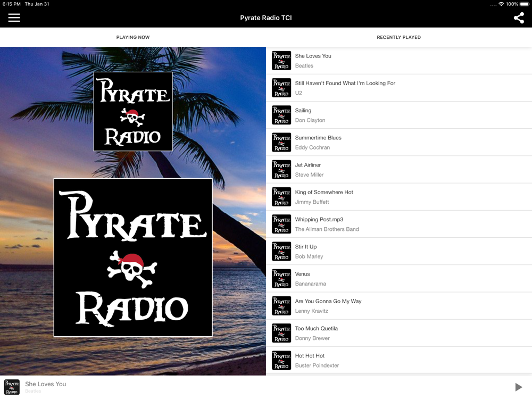Tap artist name Donny Brewer
Viewport: 532px width, 399px height.
(x=312, y=338)
